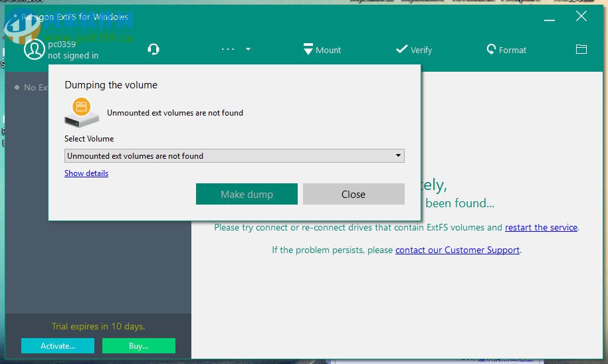Open the contact our Customer Support link
The image size is (608, 364).
coord(458,250)
